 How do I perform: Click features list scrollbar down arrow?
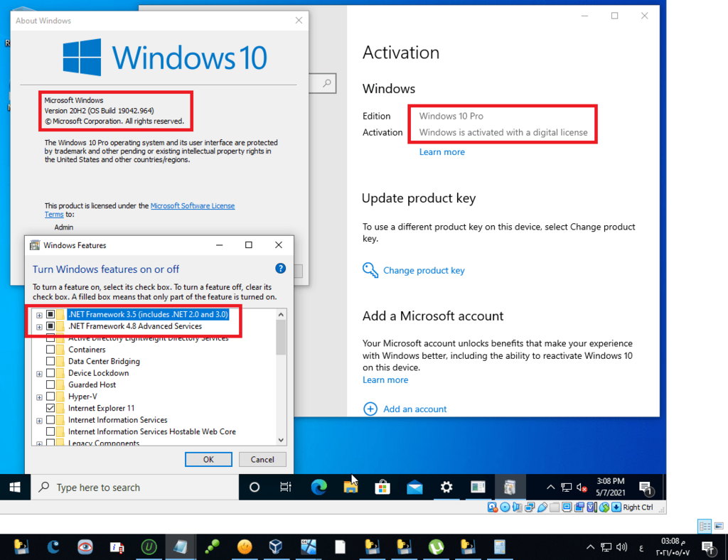(281, 440)
